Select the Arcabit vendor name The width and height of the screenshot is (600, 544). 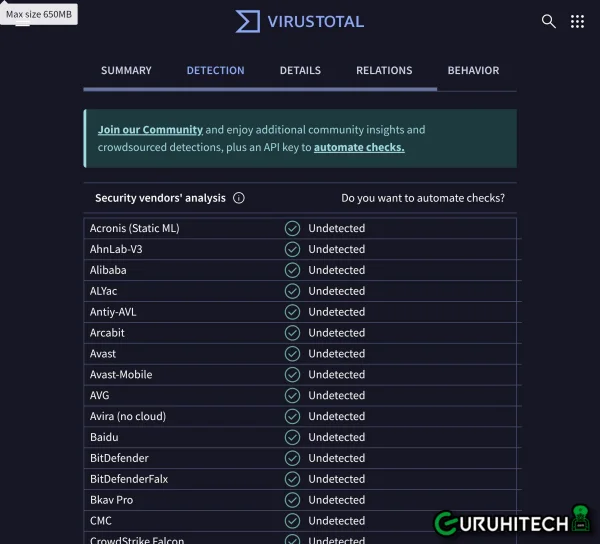pyautogui.click(x=107, y=333)
